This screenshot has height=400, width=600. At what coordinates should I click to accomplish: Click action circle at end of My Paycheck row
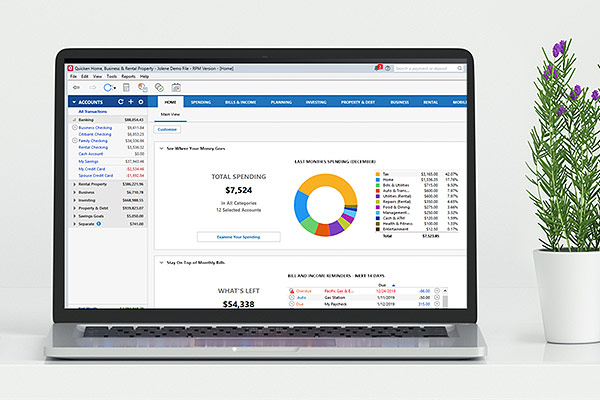(437, 304)
